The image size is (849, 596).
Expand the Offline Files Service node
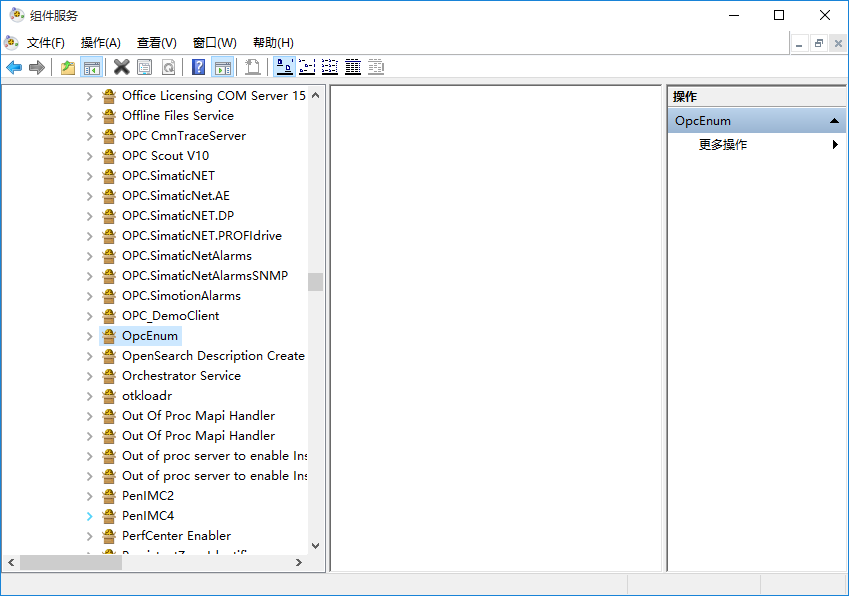tap(90, 116)
